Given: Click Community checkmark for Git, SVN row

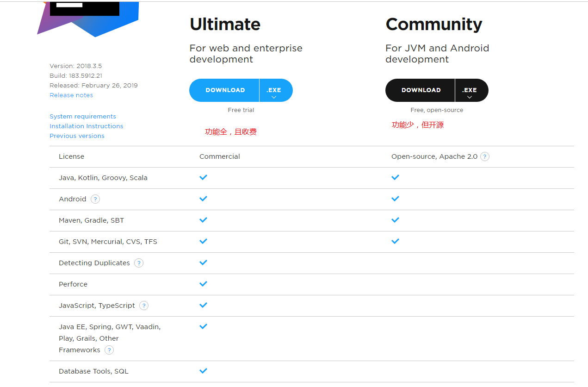Looking at the screenshot, I should [x=395, y=241].
